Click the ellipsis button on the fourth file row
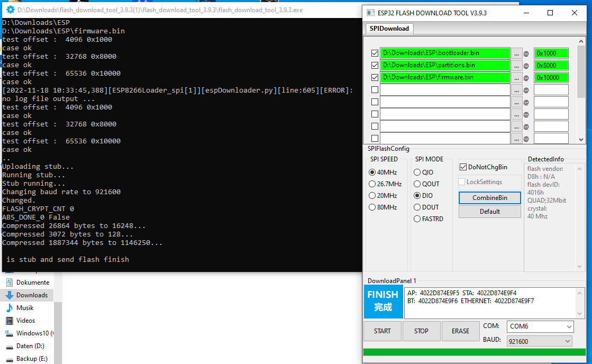The image size is (592, 364). 516,90
